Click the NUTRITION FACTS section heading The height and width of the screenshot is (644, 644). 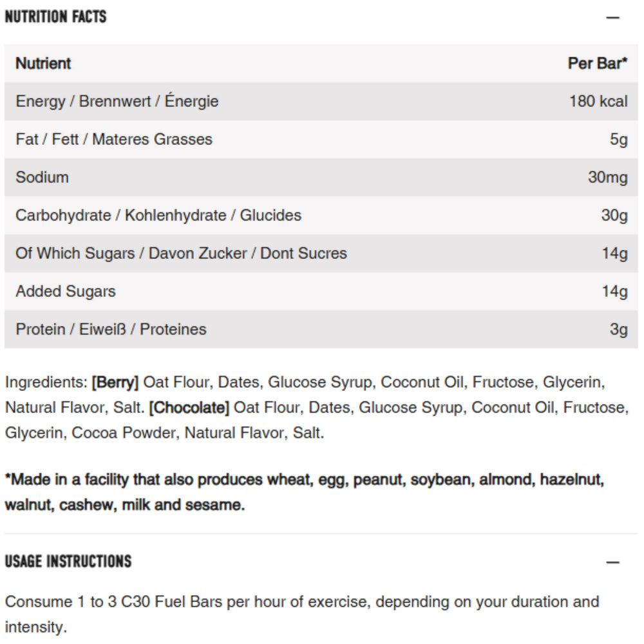(55, 17)
